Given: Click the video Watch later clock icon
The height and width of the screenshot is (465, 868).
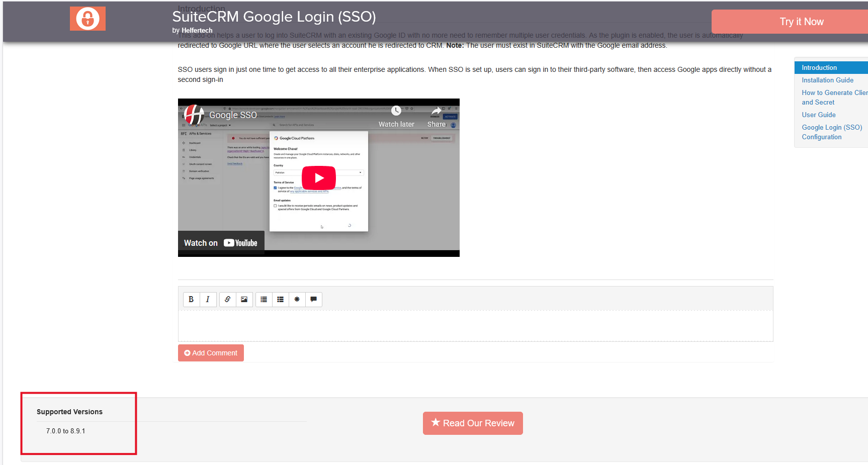Looking at the screenshot, I should [x=396, y=112].
